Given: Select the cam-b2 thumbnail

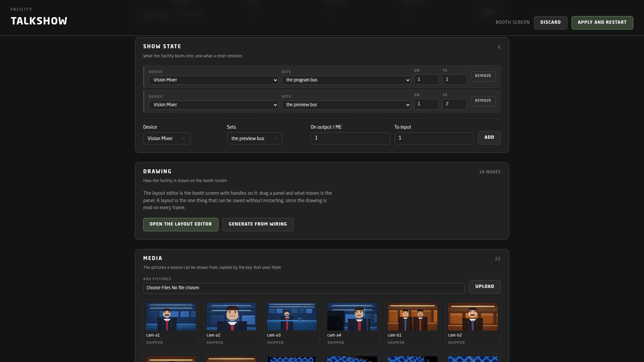Looking at the screenshot, I should pos(473,317).
